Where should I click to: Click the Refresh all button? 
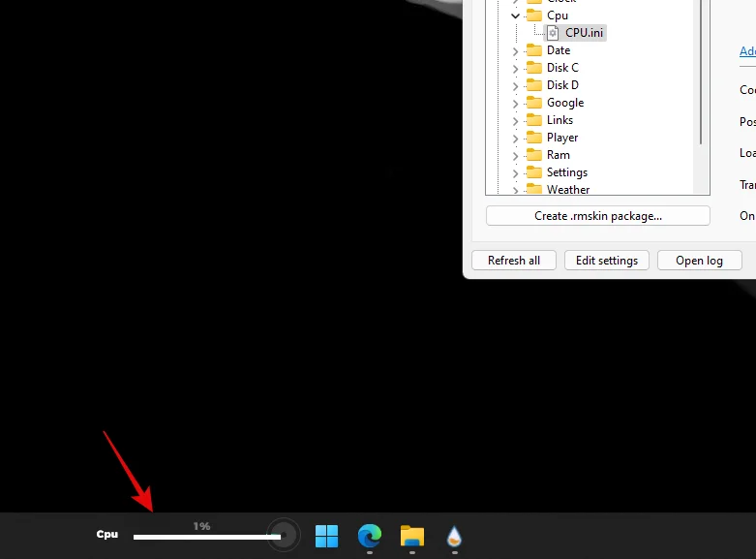point(514,261)
